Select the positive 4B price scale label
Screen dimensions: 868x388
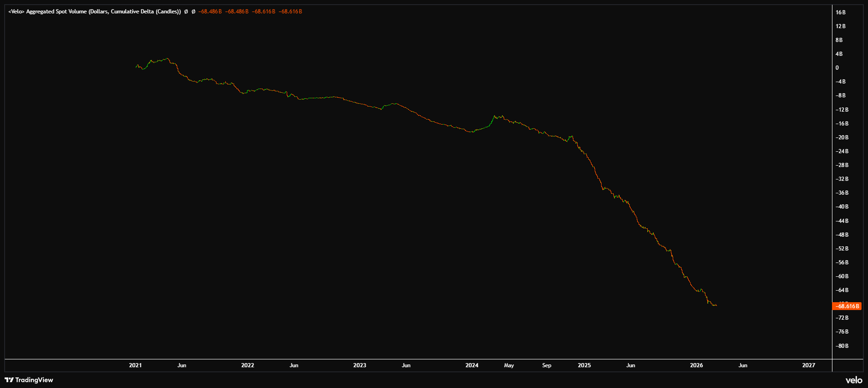click(839, 54)
